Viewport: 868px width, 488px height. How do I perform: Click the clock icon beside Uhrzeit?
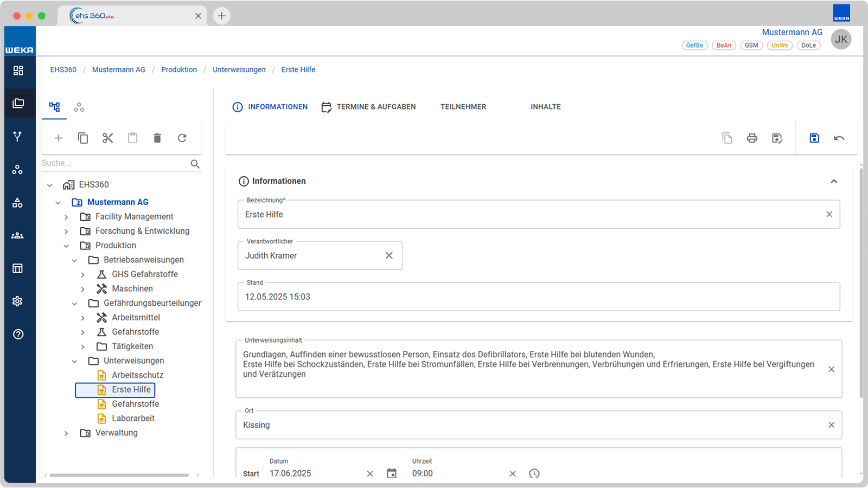534,473
